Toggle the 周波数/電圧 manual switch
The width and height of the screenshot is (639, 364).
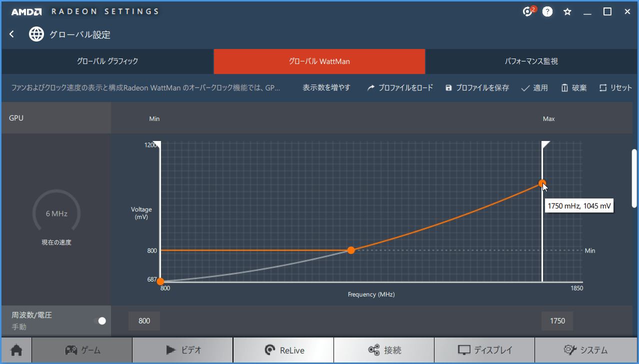pyautogui.click(x=100, y=321)
